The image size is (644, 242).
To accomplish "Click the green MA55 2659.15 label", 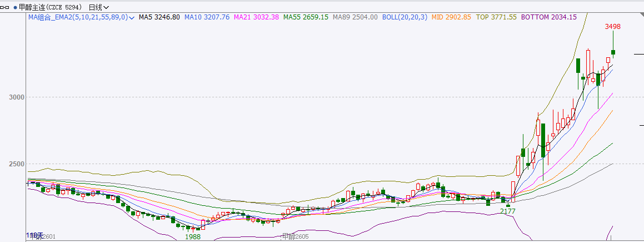I will tap(306, 18).
